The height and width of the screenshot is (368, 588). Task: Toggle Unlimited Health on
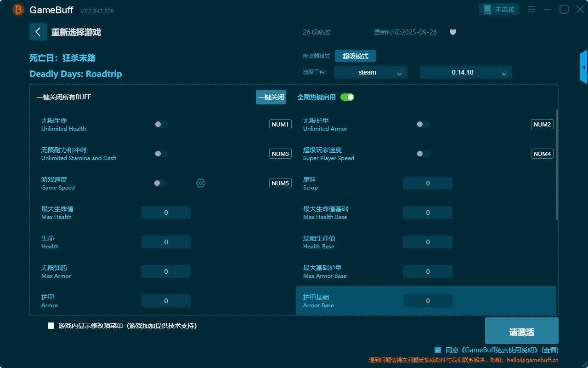point(161,124)
